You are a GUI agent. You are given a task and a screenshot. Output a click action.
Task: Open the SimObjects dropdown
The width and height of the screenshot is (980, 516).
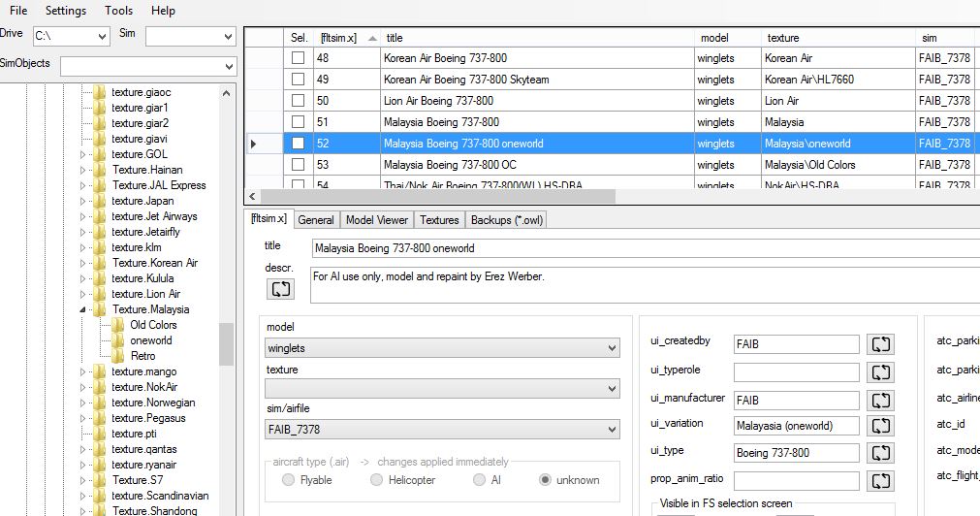148,66
